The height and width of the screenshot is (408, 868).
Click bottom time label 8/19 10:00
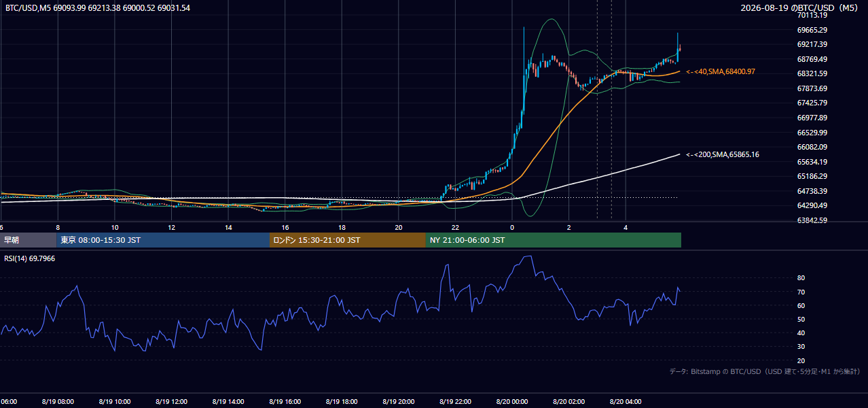tap(115, 402)
